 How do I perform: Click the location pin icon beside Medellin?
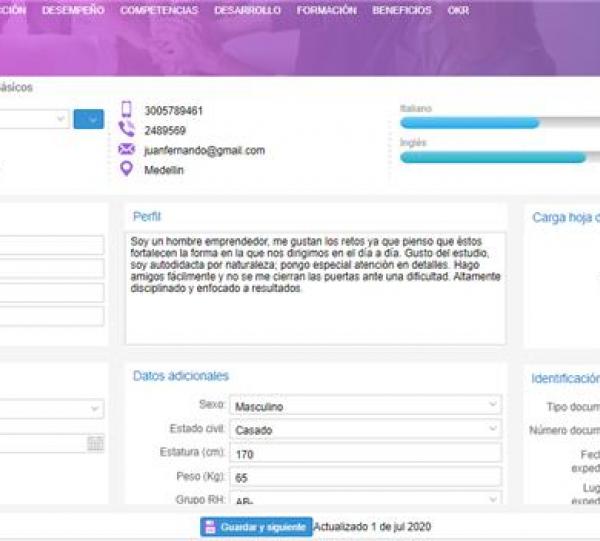coord(126,168)
